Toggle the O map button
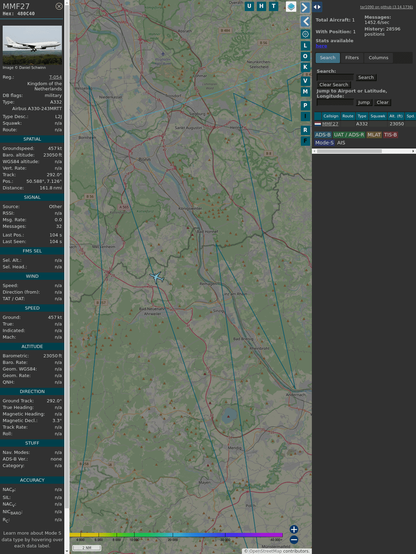This screenshot has height=554, width=416. (x=305, y=56)
